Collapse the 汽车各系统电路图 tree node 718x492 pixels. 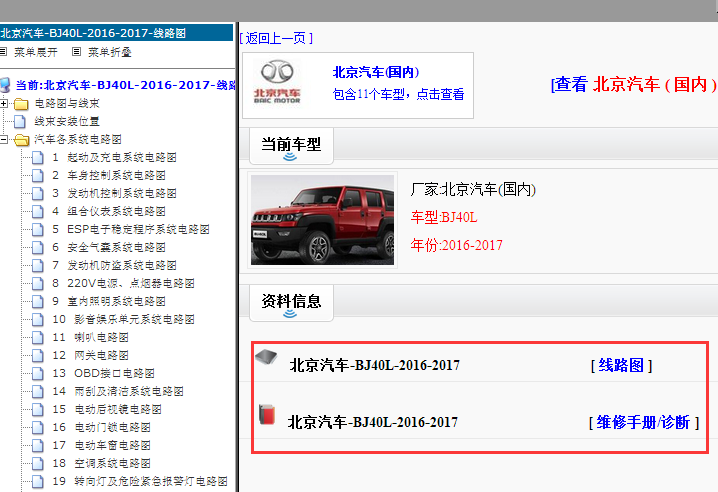4,139
